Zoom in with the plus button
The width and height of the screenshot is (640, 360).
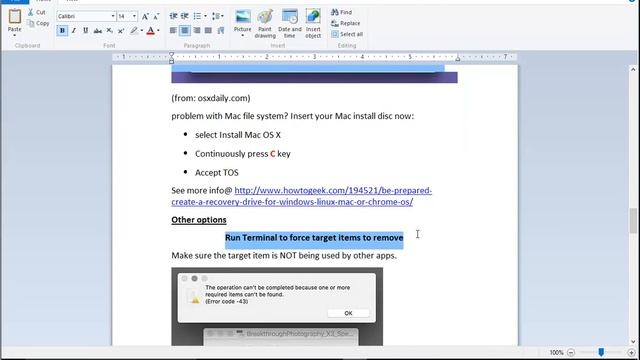click(x=631, y=352)
